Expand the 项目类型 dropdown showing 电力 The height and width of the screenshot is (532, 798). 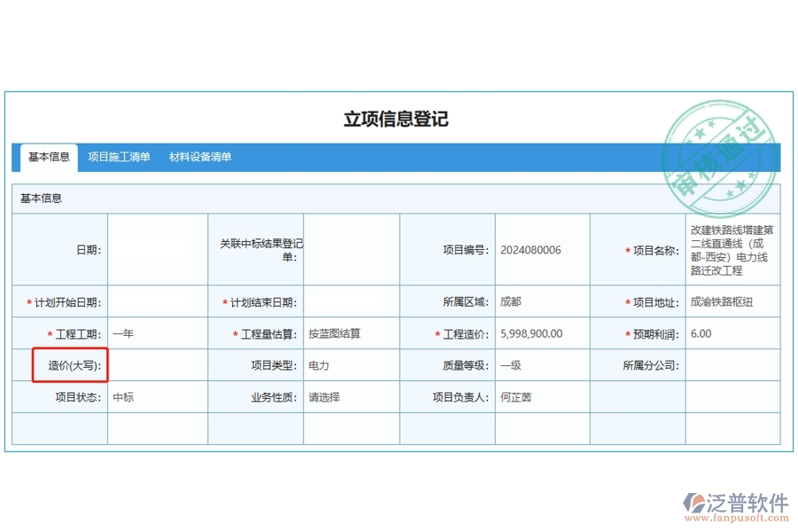click(x=350, y=365)
